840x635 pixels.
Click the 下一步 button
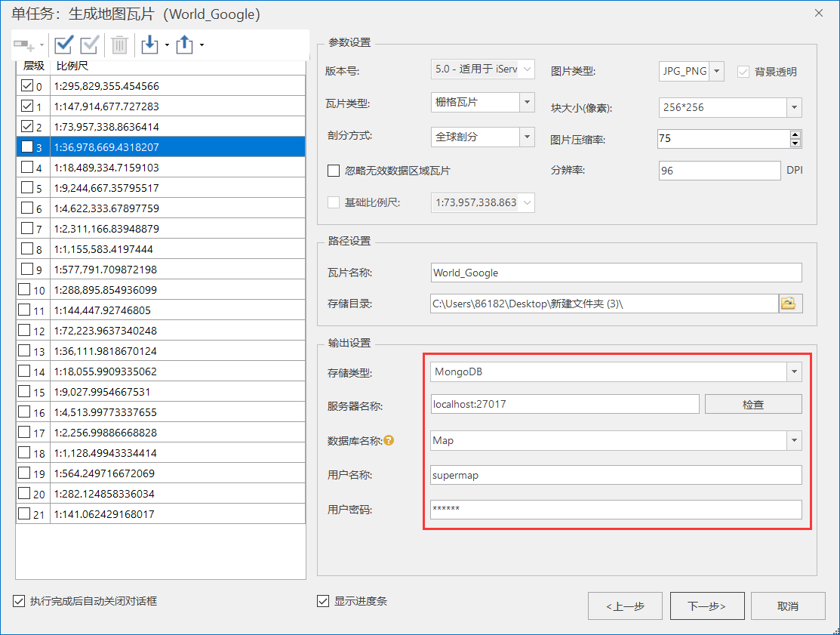tap(706, 606)
